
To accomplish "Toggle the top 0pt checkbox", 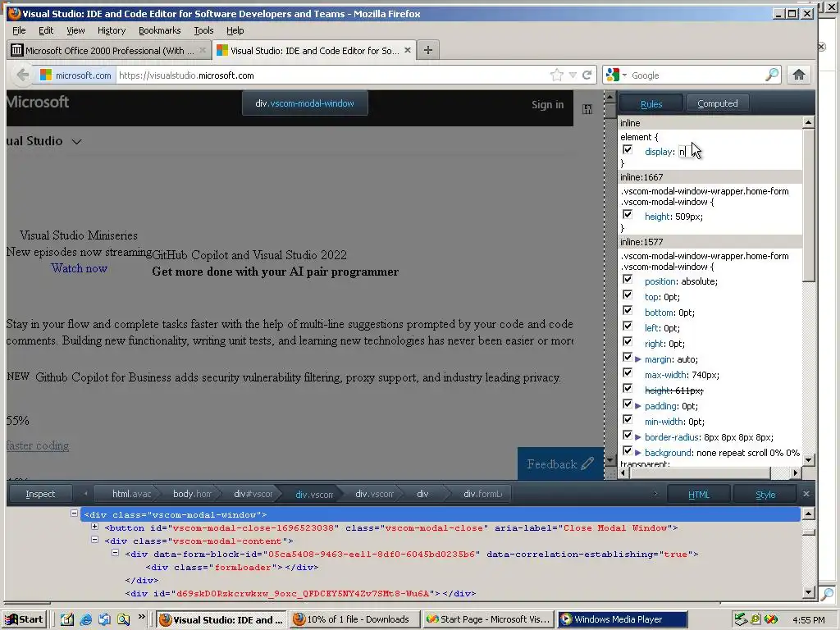I will (628, 295).
